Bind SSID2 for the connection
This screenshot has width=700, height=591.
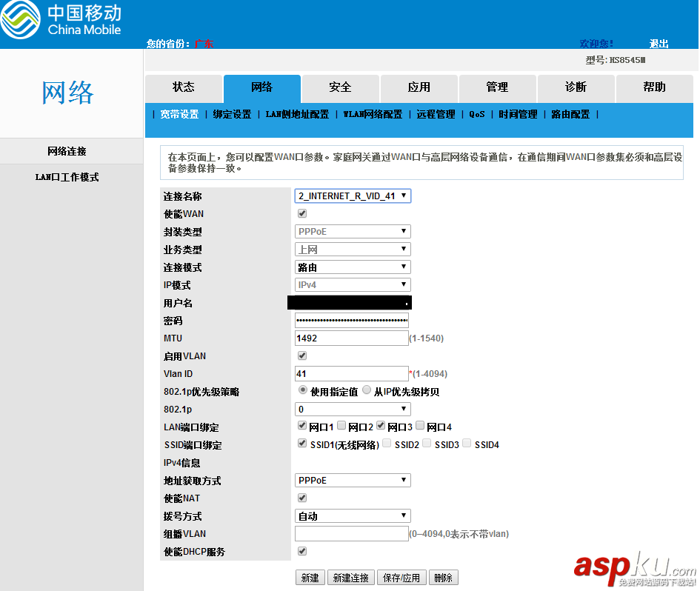pyautogui.click(x=386, y=443)
